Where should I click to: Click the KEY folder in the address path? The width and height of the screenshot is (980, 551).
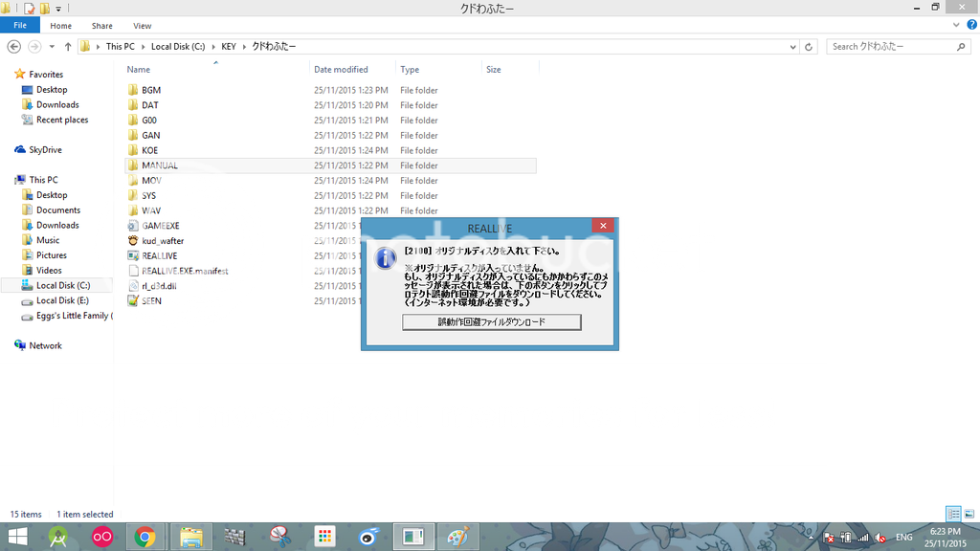point(229,46)
